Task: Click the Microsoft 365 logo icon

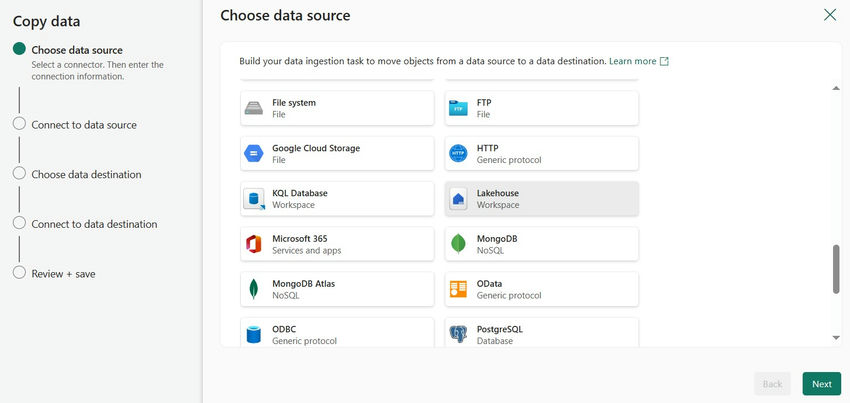Action: pos(254,244)
